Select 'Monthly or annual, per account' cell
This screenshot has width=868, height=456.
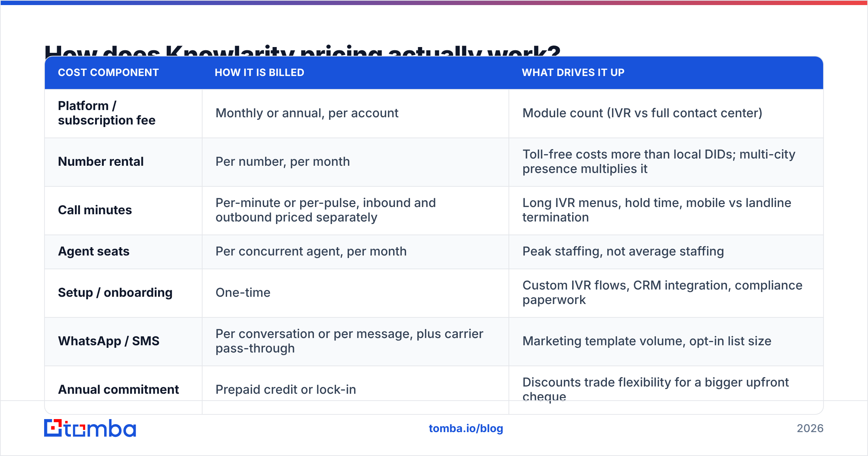coord(356,113)
